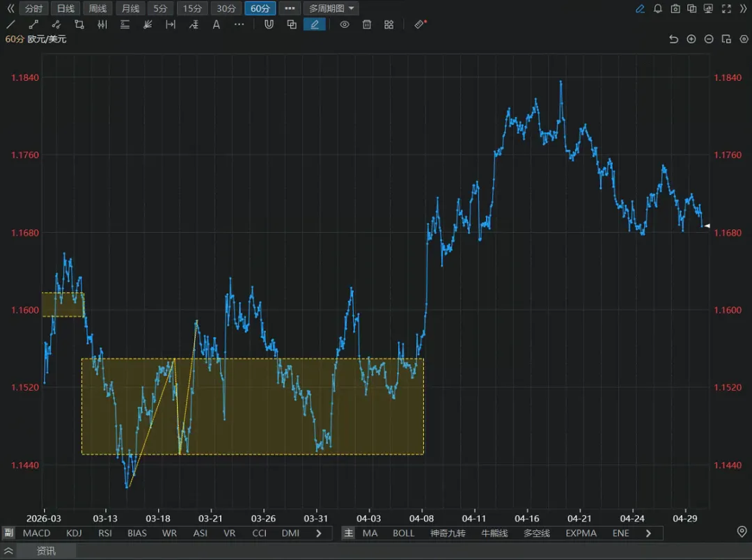Delete drawings with the trash icon

[x=367, y=24]
